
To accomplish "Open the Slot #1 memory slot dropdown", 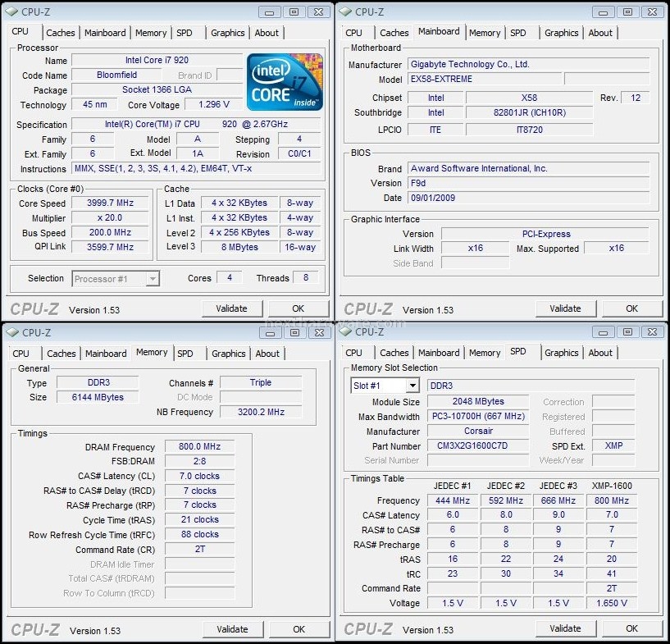I will [385, 386].
